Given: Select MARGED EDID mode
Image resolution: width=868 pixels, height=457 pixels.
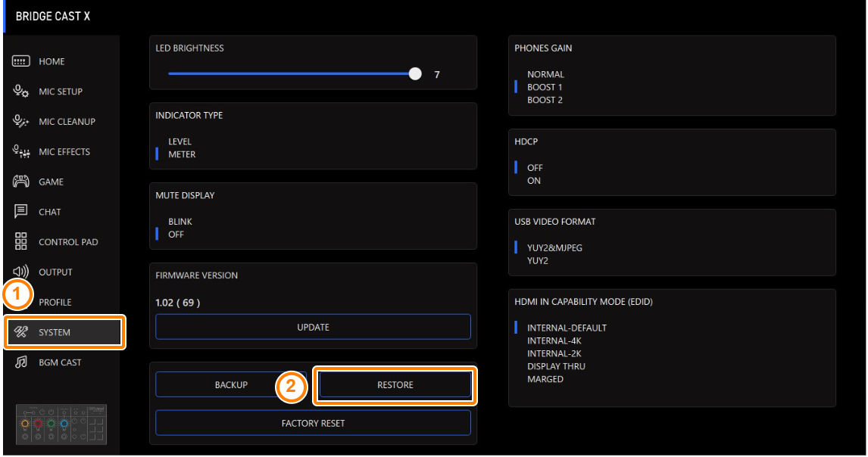Looking at the screenshot, I should [x=545, y=379].
